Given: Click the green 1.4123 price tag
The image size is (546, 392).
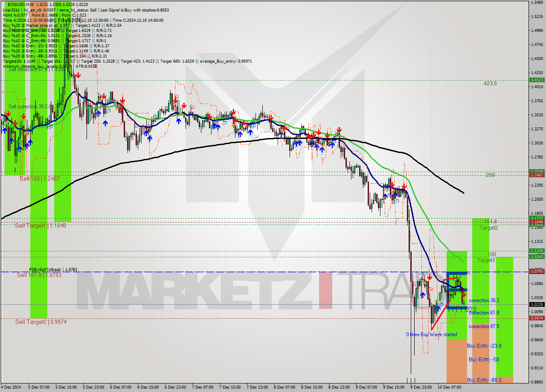Looking at the screenshot, I should 537,80.
